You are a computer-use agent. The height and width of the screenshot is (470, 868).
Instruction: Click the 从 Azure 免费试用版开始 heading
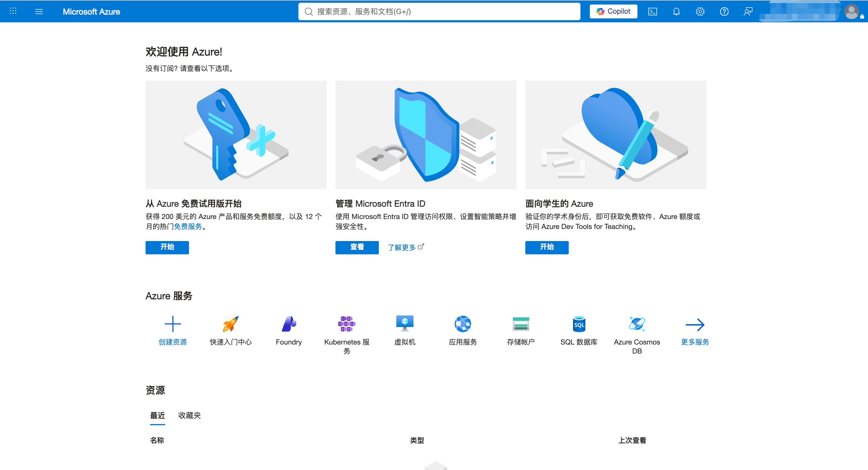tap(194, 204)
